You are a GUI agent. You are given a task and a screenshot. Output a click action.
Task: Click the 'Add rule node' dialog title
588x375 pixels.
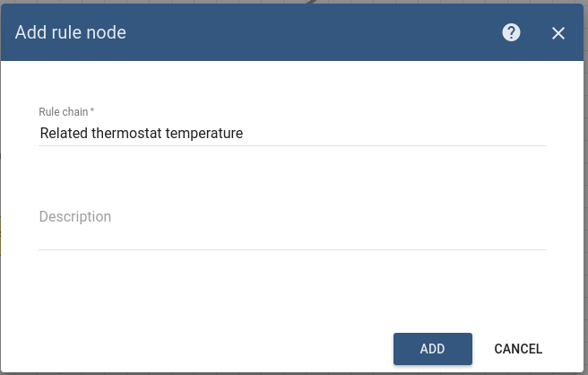tap(71, 33)
